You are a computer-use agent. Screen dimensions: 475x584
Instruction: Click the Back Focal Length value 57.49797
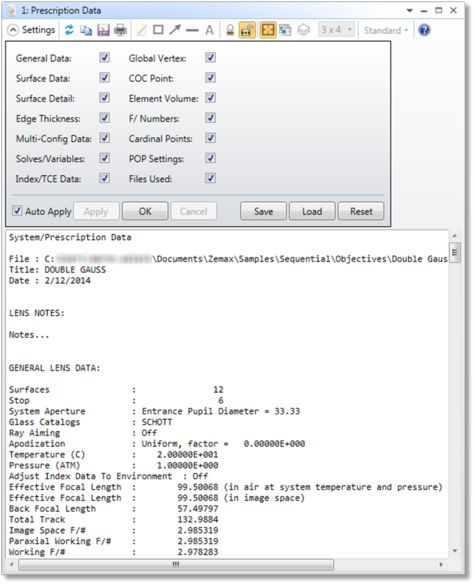click(x=198, y=508)
